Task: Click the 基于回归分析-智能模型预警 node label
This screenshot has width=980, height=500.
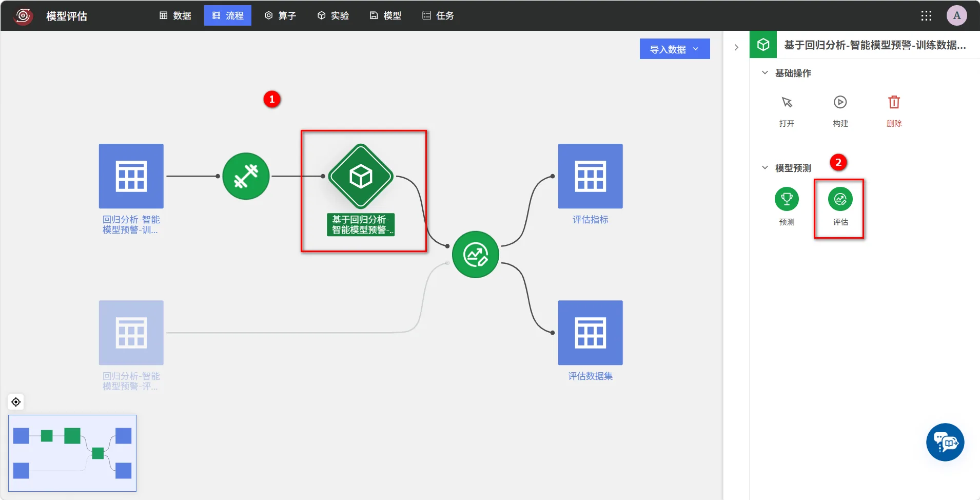Action: tap(361, 225)
